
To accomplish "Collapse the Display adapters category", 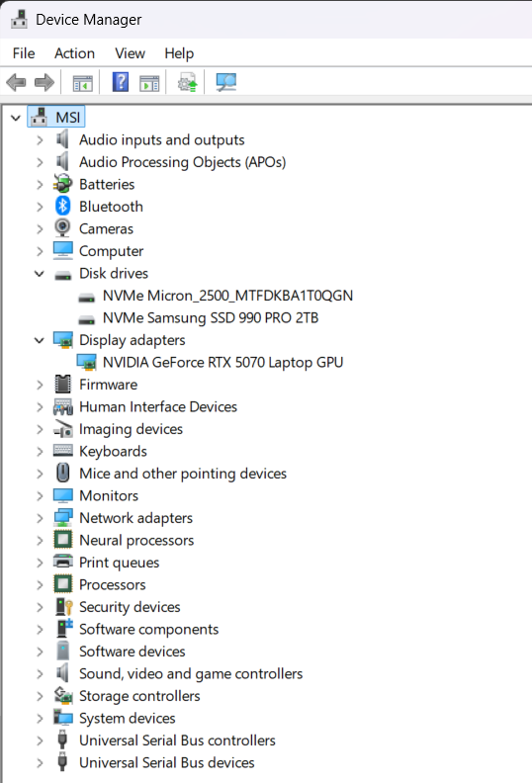I will coord(40,340).
